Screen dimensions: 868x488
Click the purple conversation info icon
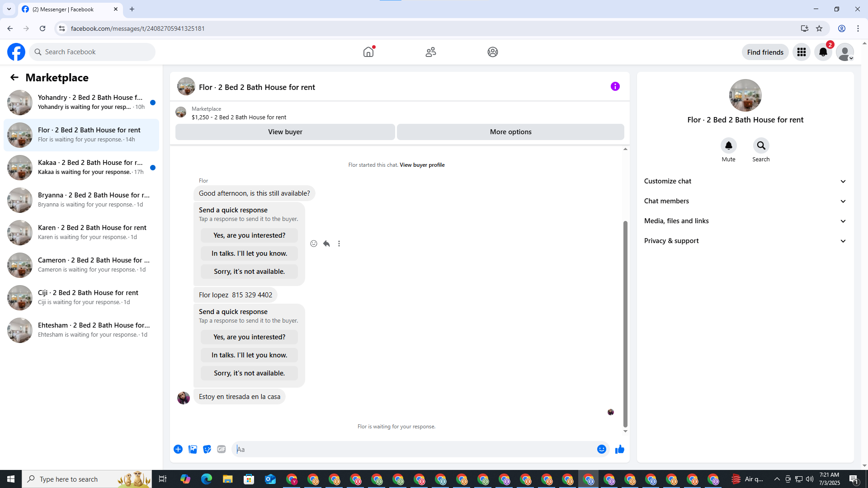615,86
